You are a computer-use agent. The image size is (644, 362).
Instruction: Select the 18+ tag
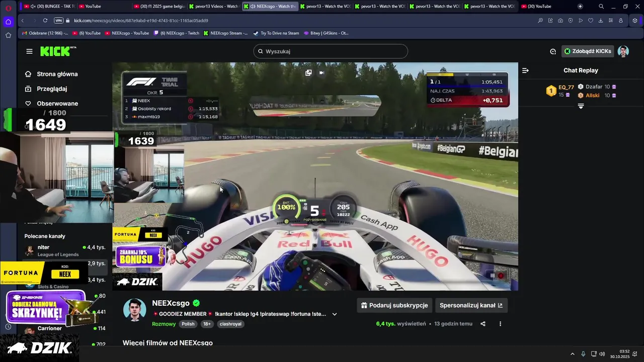point(207,324)
